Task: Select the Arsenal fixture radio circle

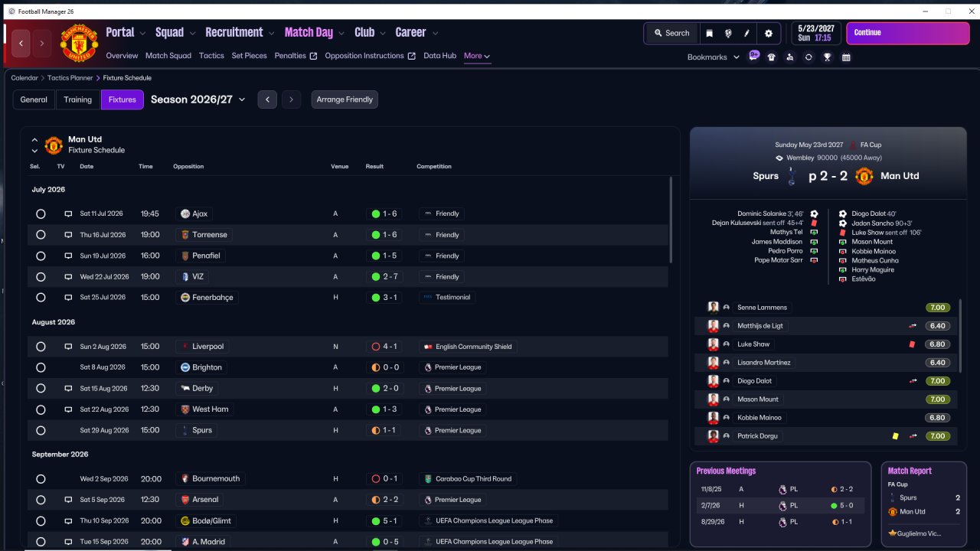Action: click(41, 500)
